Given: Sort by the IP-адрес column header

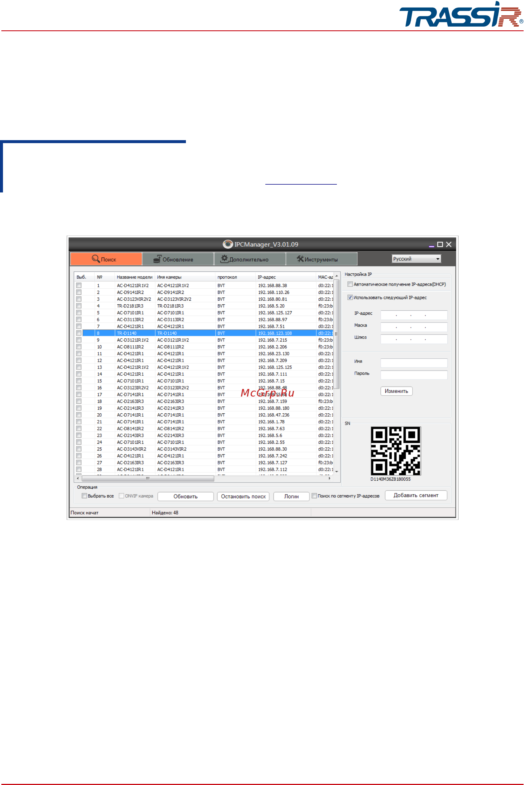Looking at the screenshot, I should point(285,277).
